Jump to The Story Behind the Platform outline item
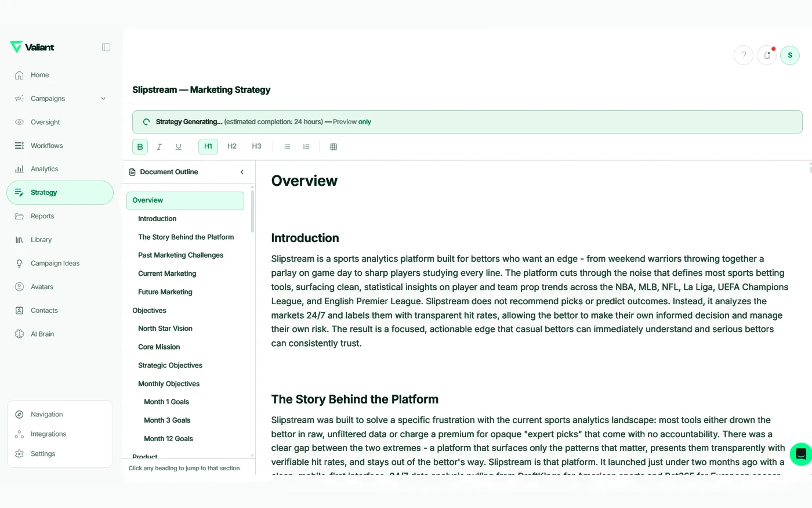Viewport: 812px width, 508px height. [186, 237]
